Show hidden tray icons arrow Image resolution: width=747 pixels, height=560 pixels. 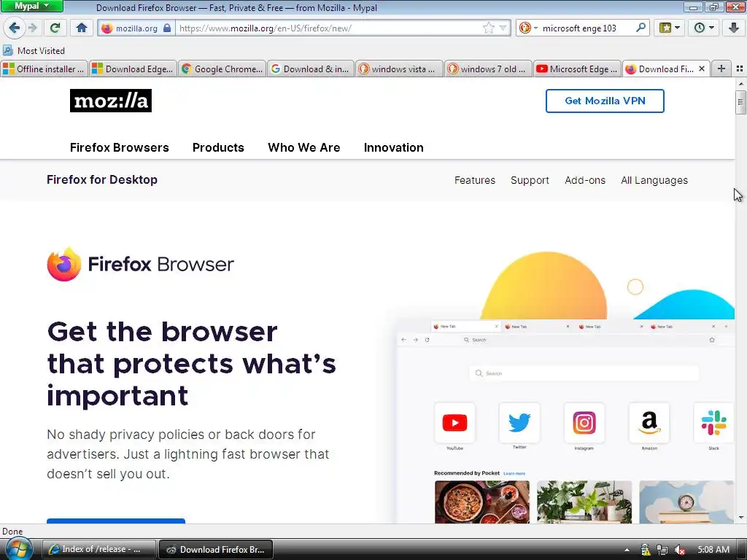click(627, 550)
